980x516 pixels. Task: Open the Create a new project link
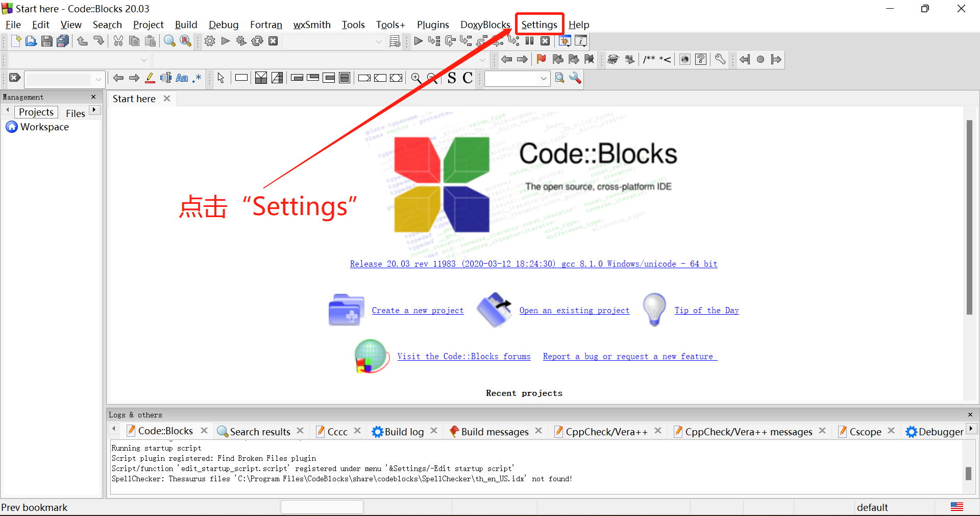pos(418,310)
